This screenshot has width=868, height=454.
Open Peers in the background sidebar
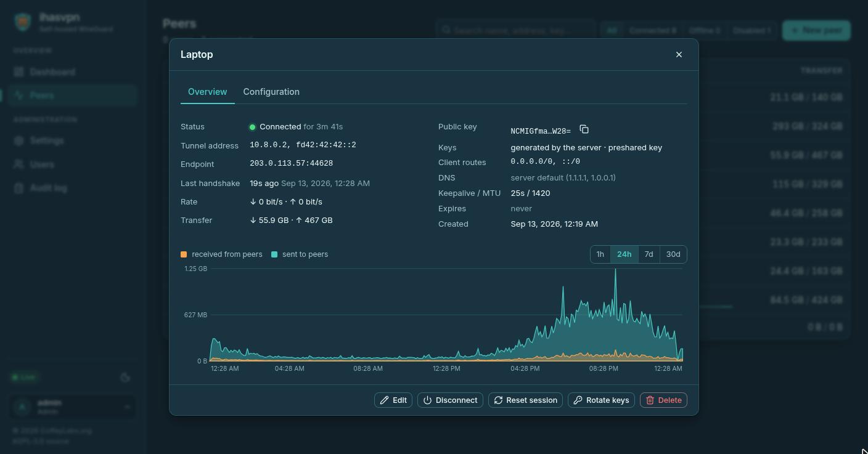(x=72, y=95)
